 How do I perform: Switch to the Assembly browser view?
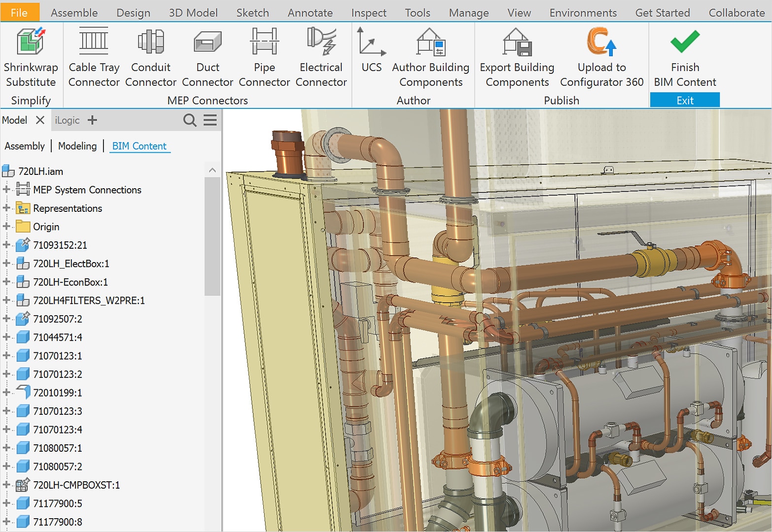point(25,146)
